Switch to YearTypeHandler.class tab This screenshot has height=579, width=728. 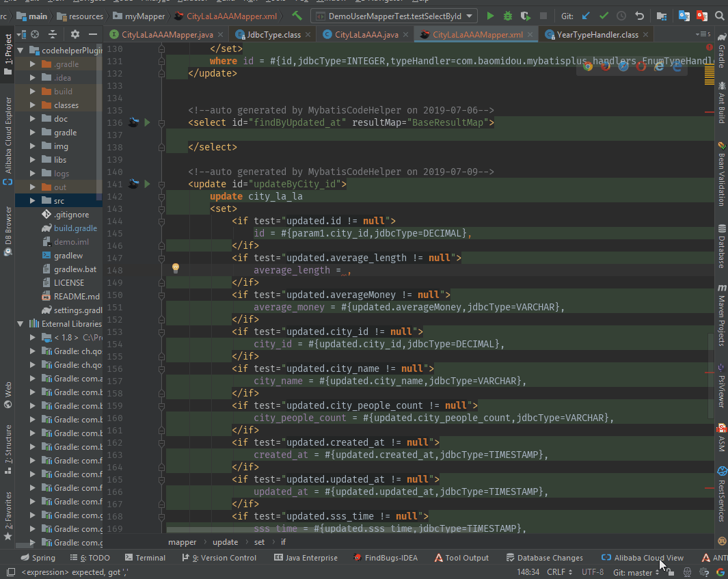pyautogui.click(x=597, y=34)
